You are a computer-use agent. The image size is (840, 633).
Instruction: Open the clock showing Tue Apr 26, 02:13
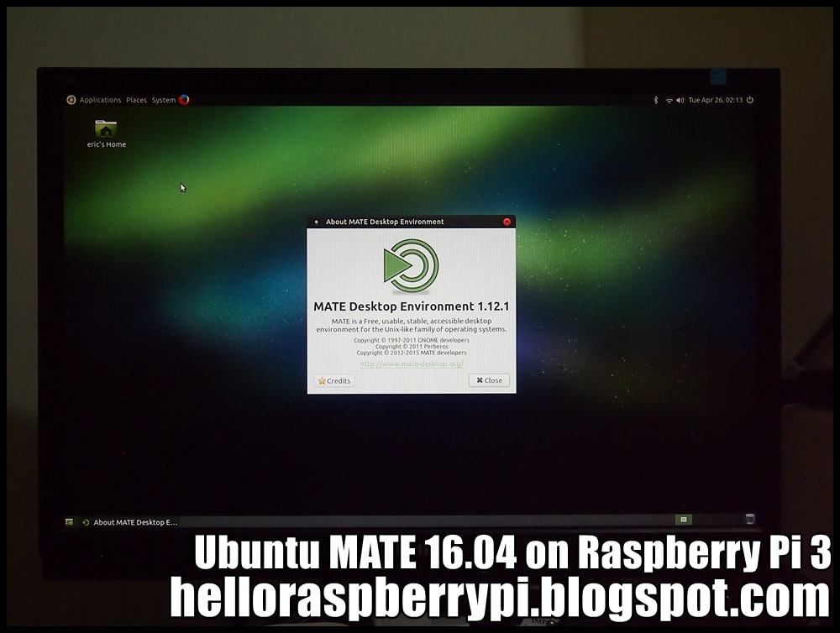pyautogui.click(x=716, y=100)
